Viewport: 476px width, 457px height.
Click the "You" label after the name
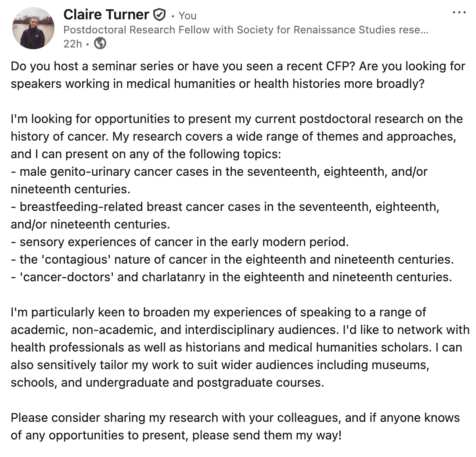[188, 16]
